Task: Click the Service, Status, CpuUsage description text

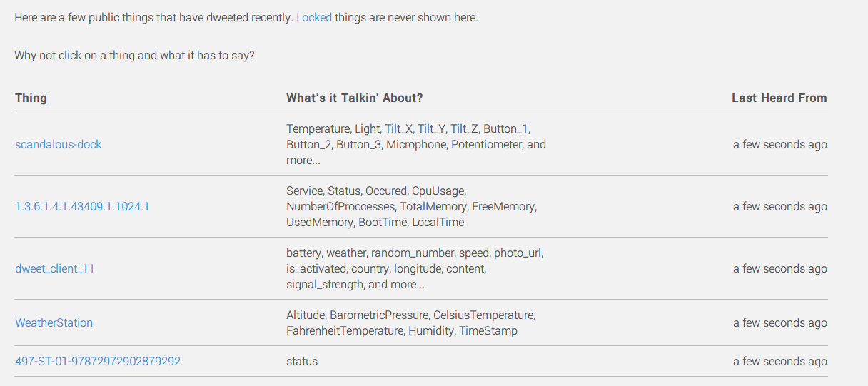Action: click(x=411, y=207)
